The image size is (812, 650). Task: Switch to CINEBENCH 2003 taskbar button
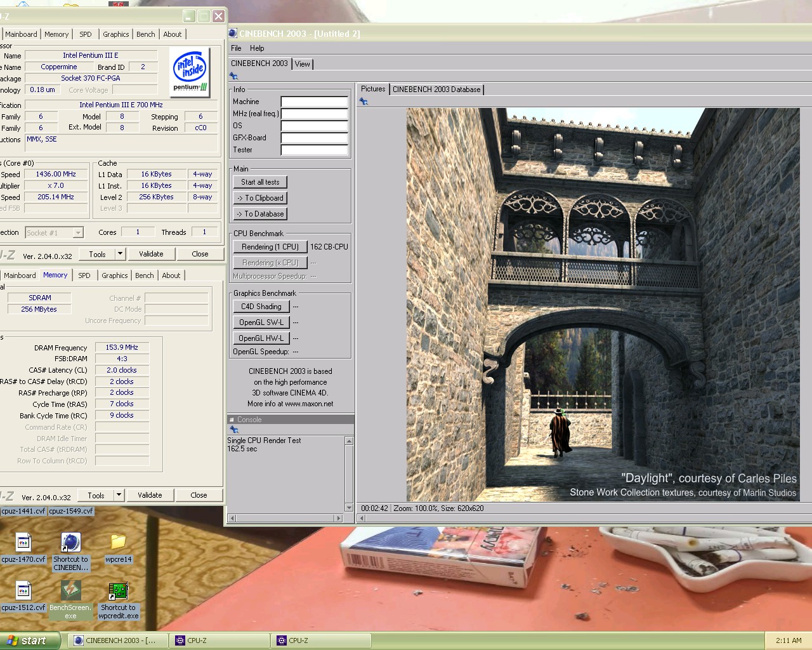point(117,640)
